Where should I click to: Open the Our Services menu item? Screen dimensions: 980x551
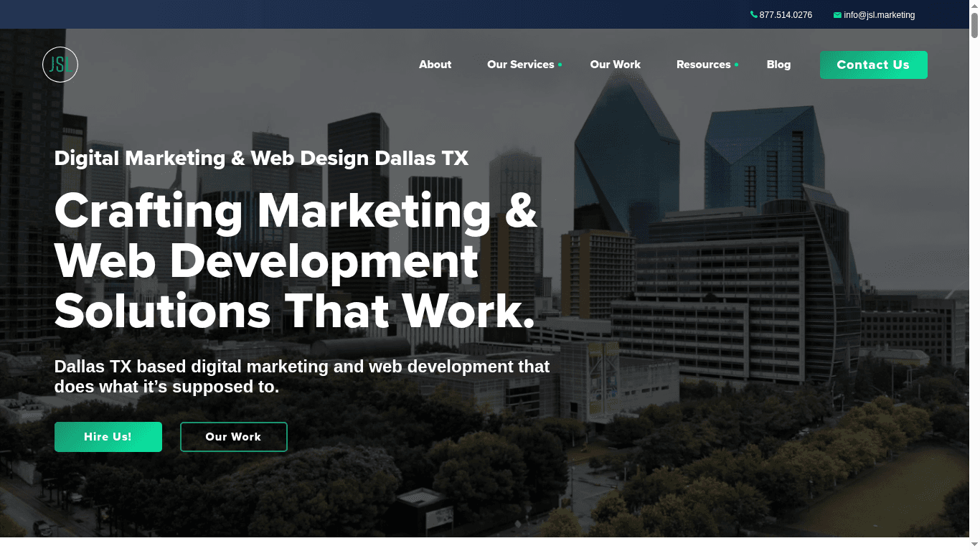click(x=520, y=65)
